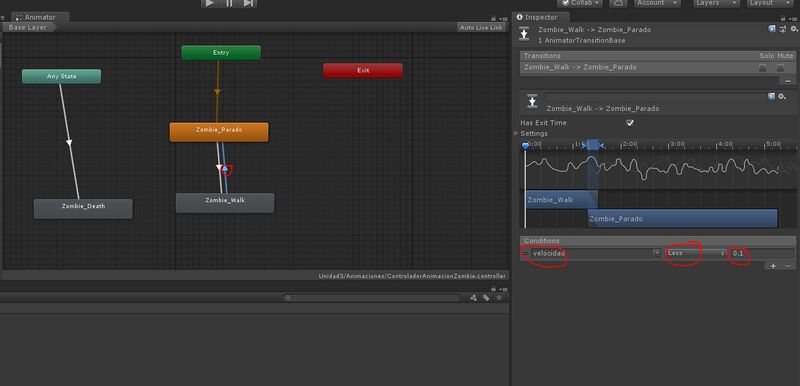Click the Zombie_Parado clip bar in timeline

(x=683, y=218)
